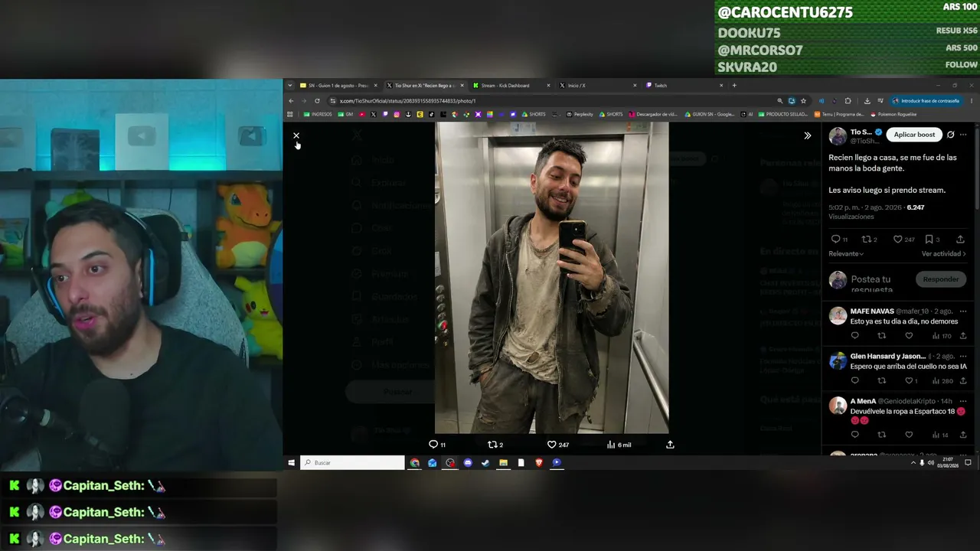Open the Pokemon Roguelike bookmark
The width and height of the screenshot is (980, 551).
coord(893,114)
